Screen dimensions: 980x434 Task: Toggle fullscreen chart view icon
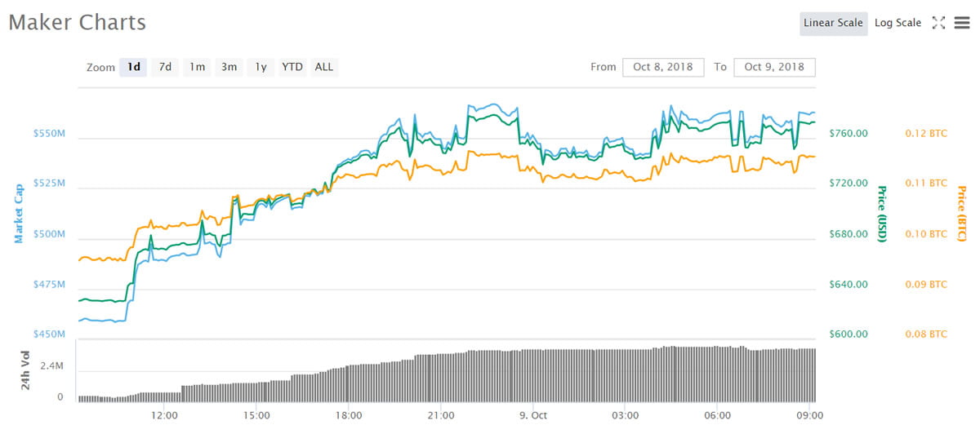(x=938, y=23)
